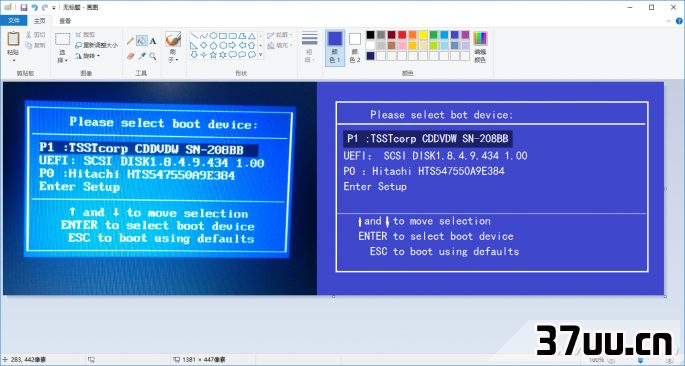The height and width of the screenshot is (366, 685).
Task: Click Edit colors button
Action: coord(480,48)
